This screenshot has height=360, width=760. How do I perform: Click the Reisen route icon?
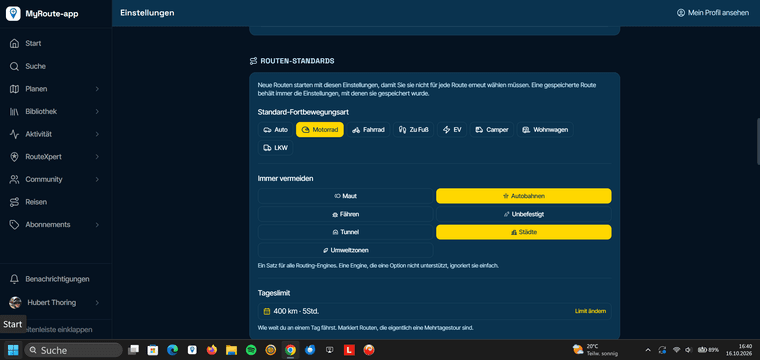(x=15, y=202)
